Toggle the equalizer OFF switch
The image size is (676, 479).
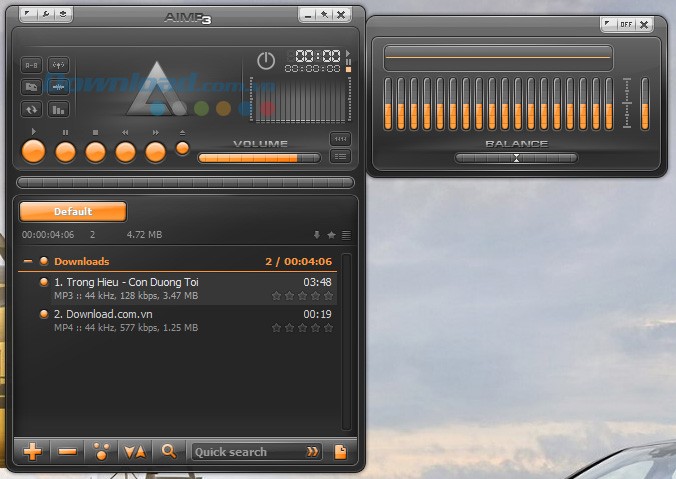(626, 24)
